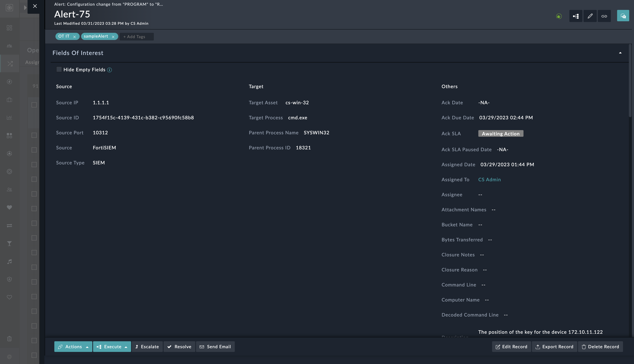Click the Delete Record button
This screenshot has height=364, width=634.
(600, 347)
